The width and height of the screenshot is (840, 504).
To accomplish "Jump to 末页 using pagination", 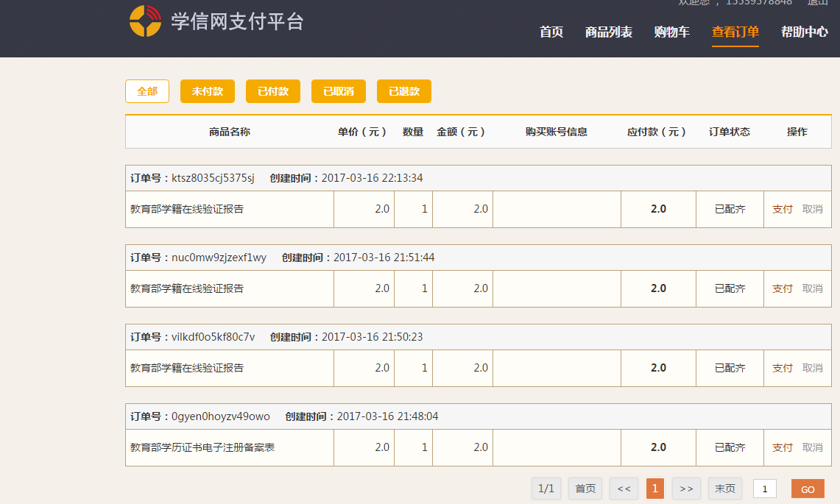I will click(x=726, y=488).
